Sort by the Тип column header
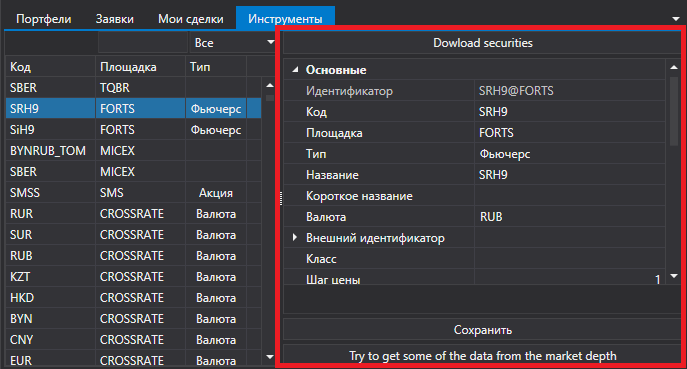Viewport: 687px width, 369px height. click(216, 67)
